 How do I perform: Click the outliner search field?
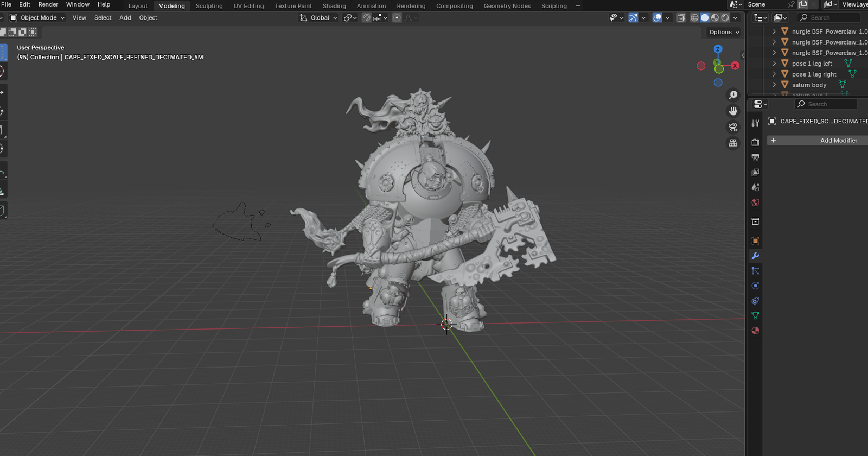pyautogui.click(x=828, y=18)
